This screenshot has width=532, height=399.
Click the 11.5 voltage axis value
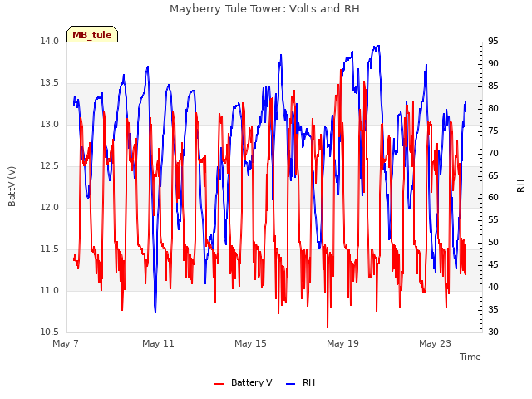coord(50,249)
